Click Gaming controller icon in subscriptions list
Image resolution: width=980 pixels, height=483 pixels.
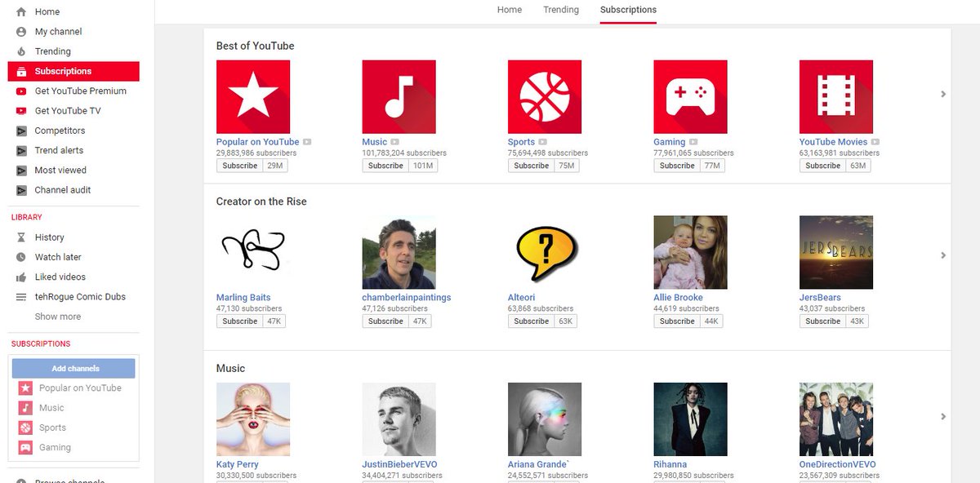(26, 447)
